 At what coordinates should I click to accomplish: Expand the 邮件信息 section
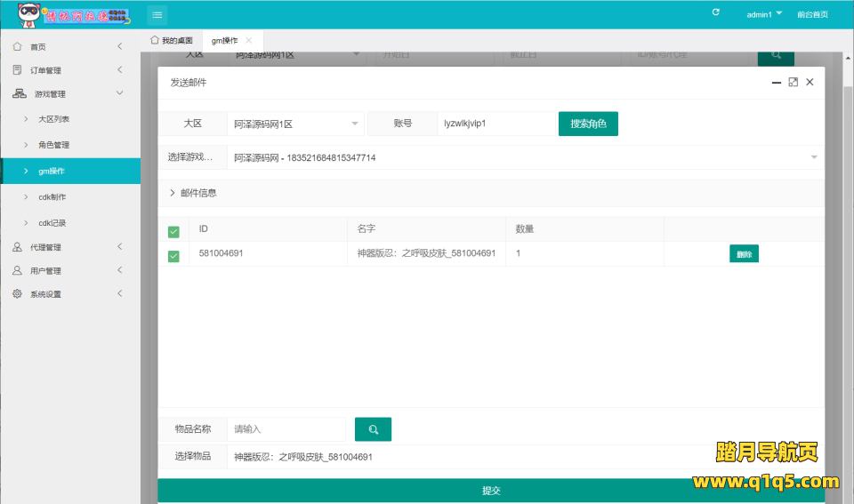[x=193, y=193]
